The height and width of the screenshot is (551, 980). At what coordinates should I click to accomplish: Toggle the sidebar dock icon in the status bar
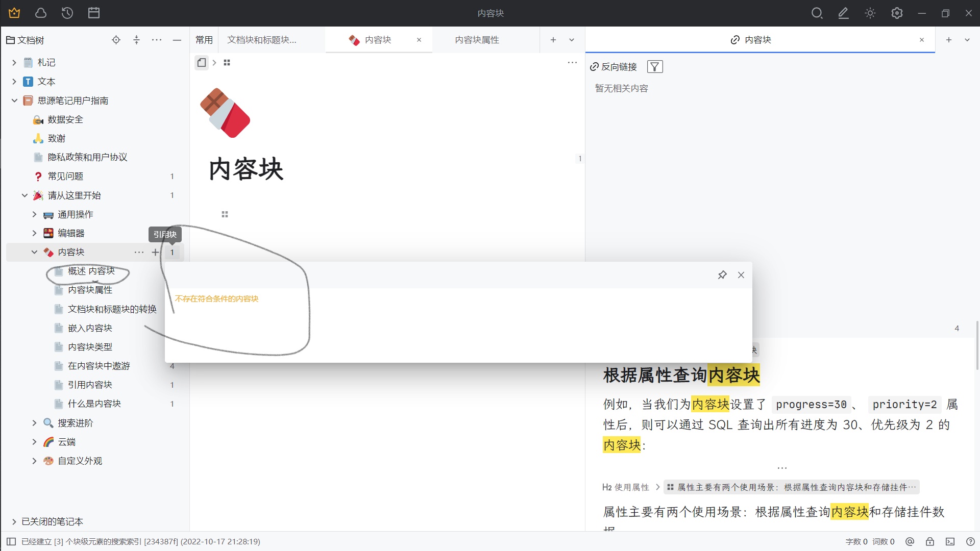11,542
